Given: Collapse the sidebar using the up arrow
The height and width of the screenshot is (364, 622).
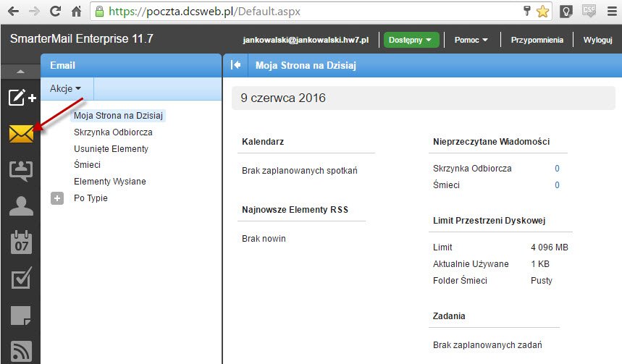Looking at the screenshot, I should [x=20, y=72].
